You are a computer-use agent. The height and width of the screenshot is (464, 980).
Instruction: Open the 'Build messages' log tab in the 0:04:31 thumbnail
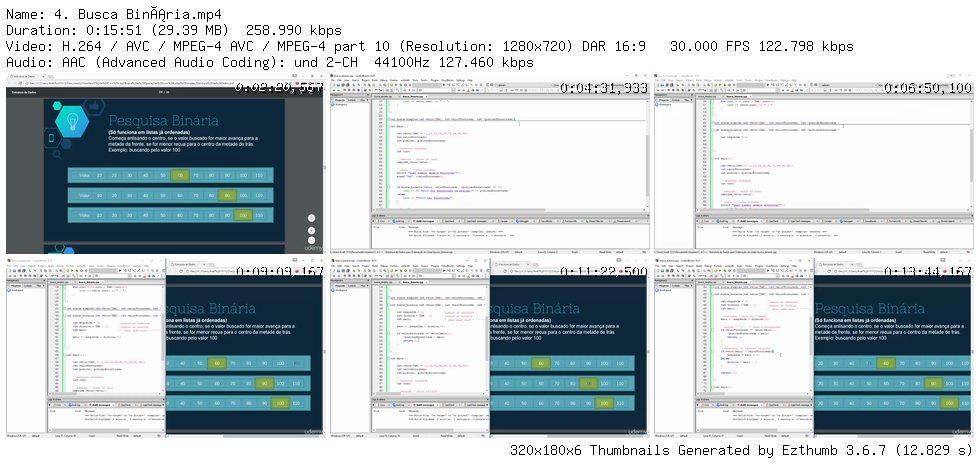(424, 221)
